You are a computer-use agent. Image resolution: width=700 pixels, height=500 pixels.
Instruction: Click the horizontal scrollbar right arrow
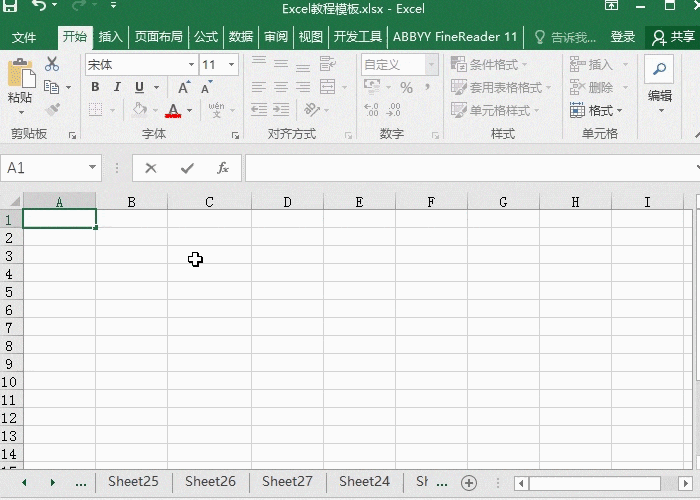point(685,483)
